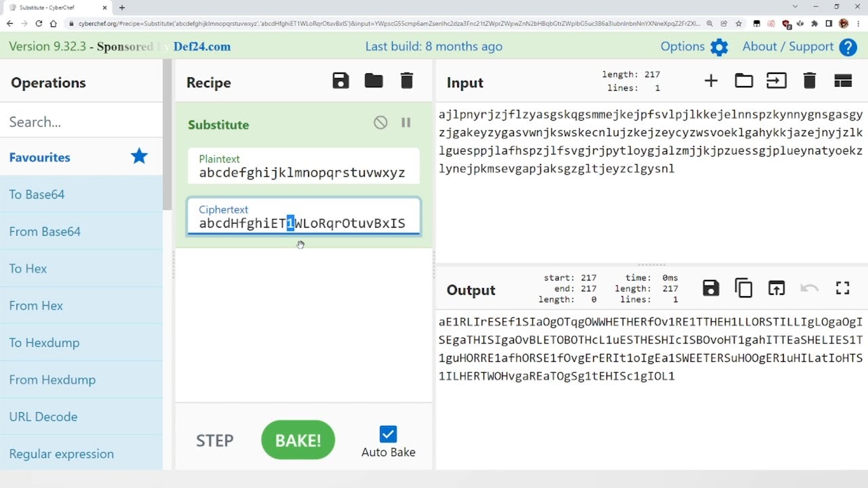Clear the recipe with trash icon

(407, 81)
